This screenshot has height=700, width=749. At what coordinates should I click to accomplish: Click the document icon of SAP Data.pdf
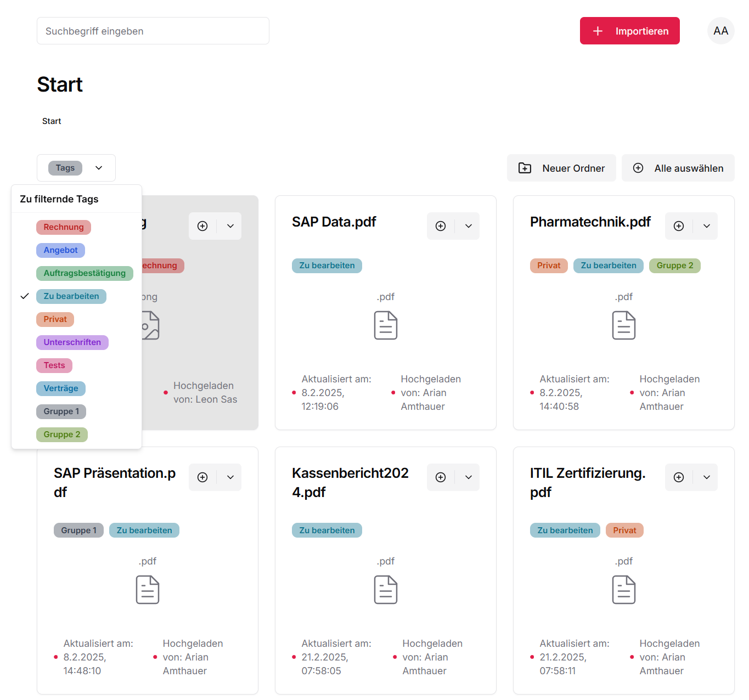point(386,325)
